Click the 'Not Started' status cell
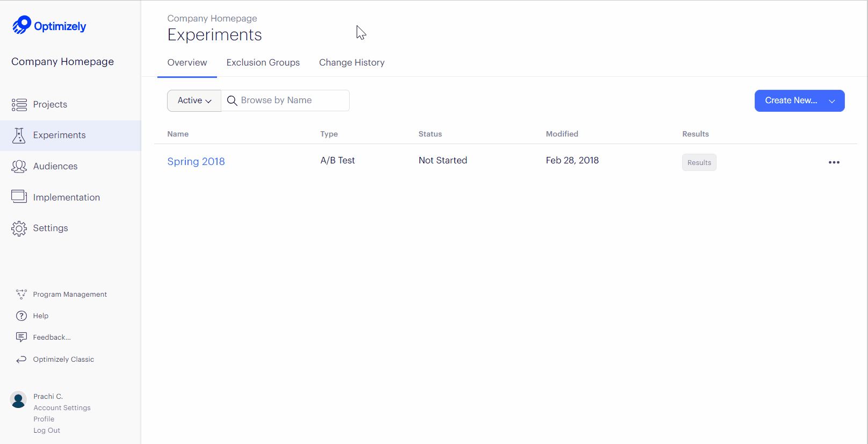The image size is (868, 444). [443, 160]
